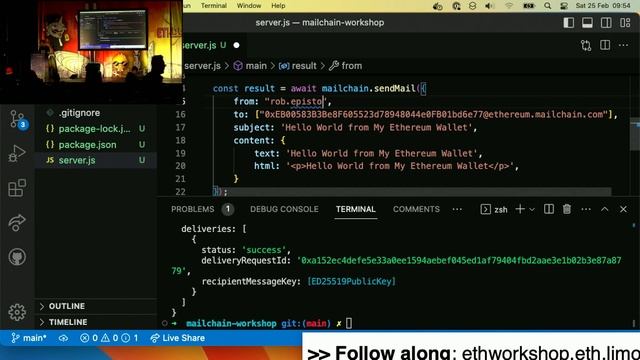Click the editor minimap scrollbar
640x360 pixels.
coord(634,135)
